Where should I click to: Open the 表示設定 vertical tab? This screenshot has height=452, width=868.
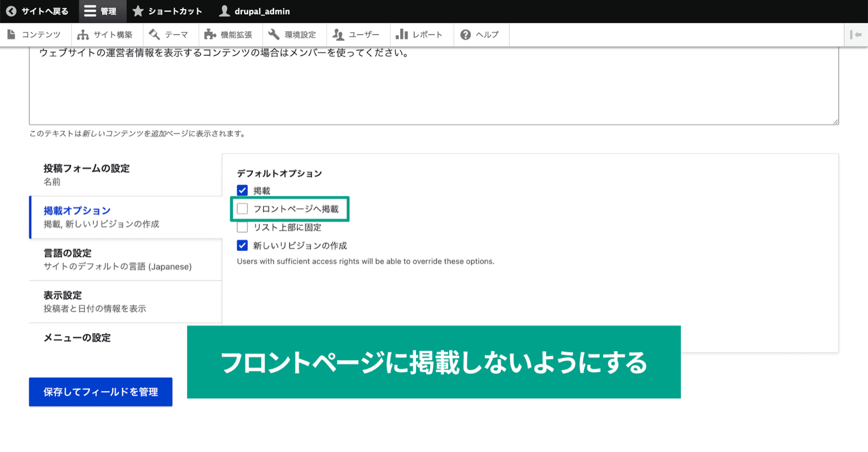[x=126, y=301]
